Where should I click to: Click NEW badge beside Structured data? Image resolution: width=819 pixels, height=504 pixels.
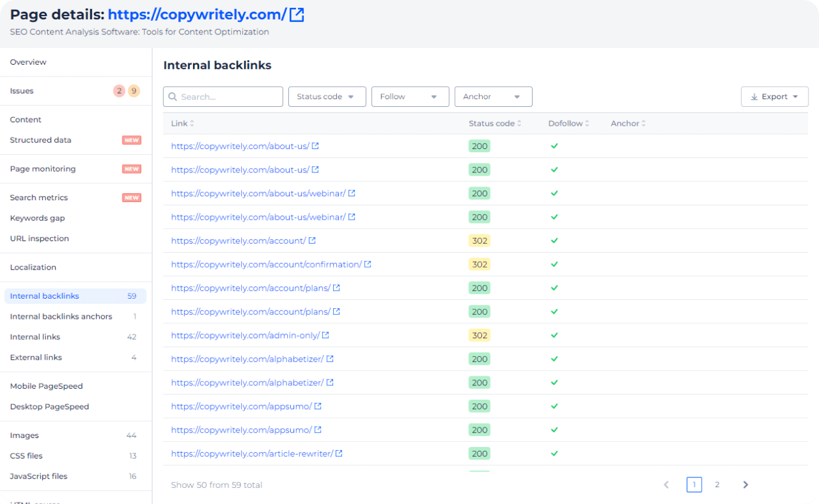132,140
